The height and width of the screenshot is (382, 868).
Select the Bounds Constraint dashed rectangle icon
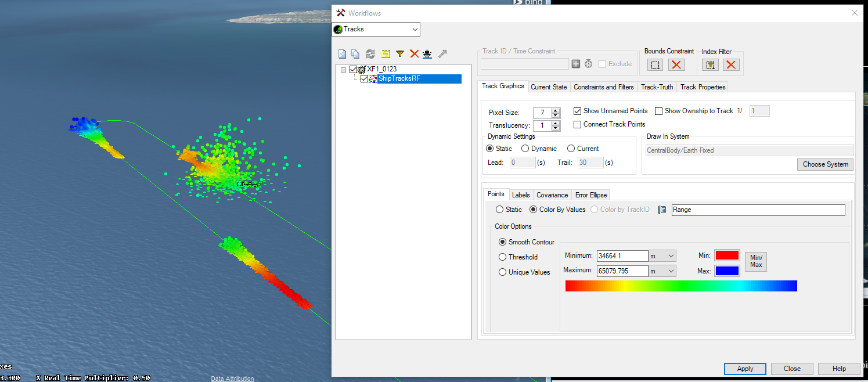pyautogui.click(x=655, y=64)
